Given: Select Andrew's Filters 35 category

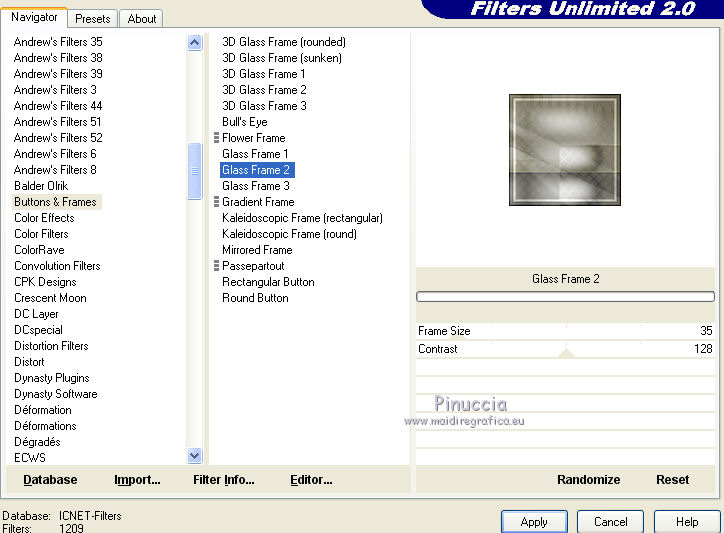Looking at the screenshot, I should click(58, 42).
